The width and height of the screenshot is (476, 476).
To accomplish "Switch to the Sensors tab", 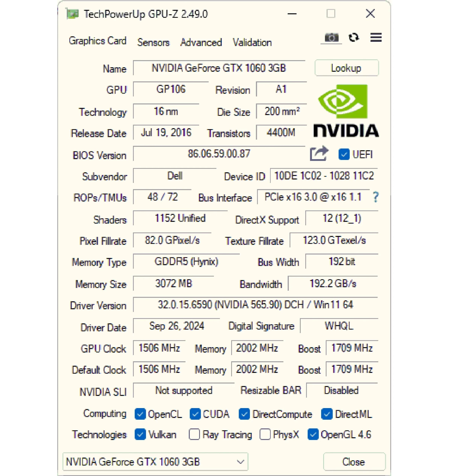I will 154,42.
